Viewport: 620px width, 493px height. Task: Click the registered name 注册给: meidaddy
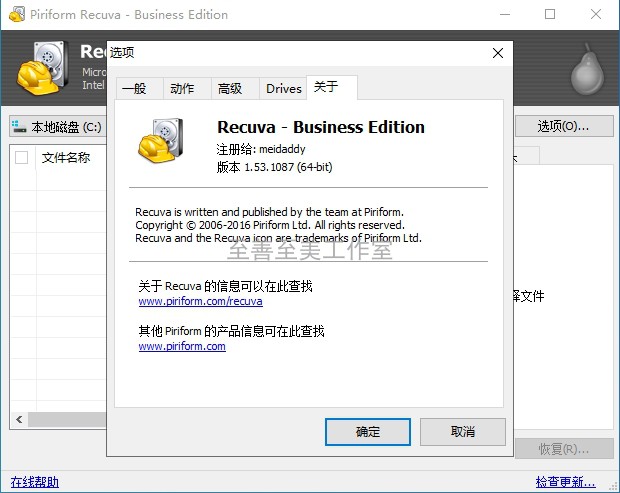pos(261,149)
